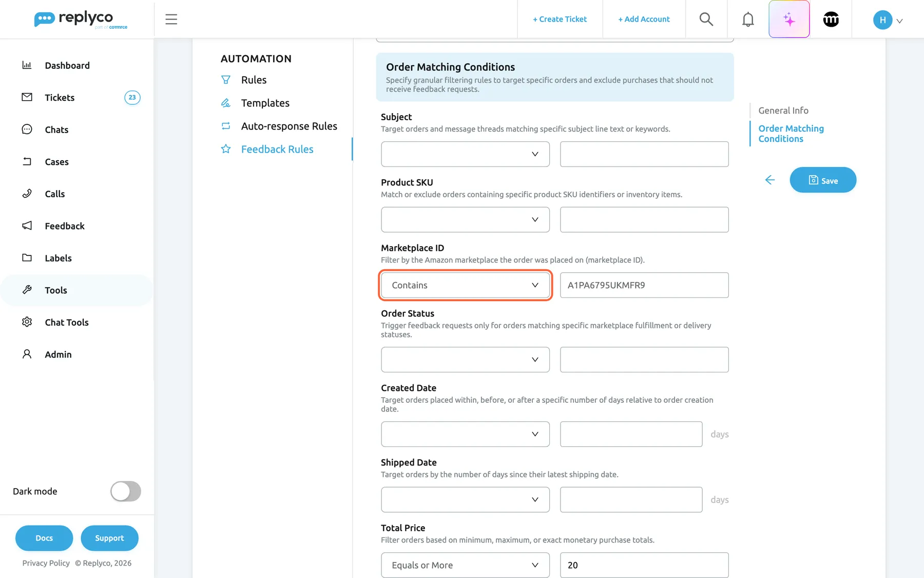This screenshot has width=924, height=578.
Task: Open Rules in Automation menu
Action: [254, 80]
